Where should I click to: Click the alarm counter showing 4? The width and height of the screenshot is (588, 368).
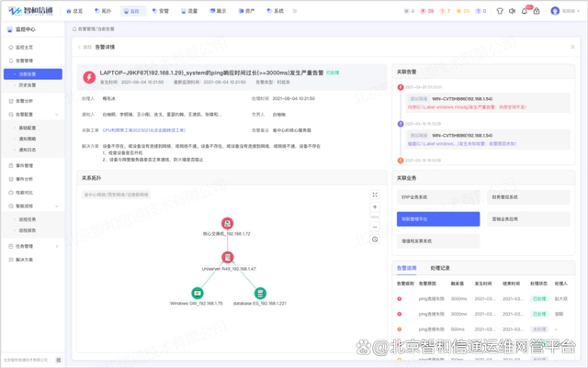click(x=409, y=11)
